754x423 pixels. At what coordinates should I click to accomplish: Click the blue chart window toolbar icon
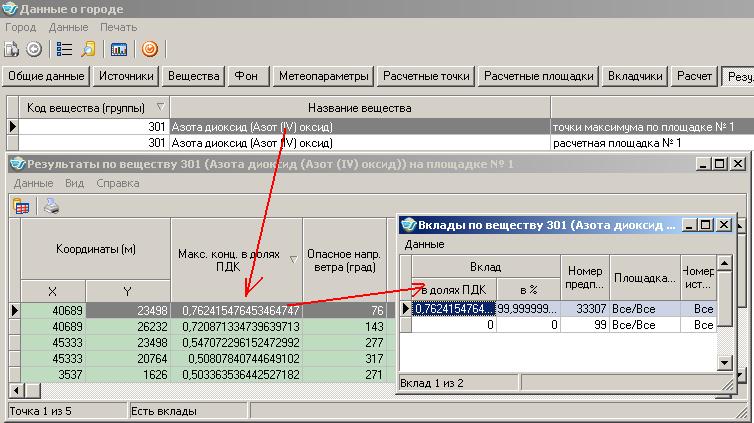point(119,48)
